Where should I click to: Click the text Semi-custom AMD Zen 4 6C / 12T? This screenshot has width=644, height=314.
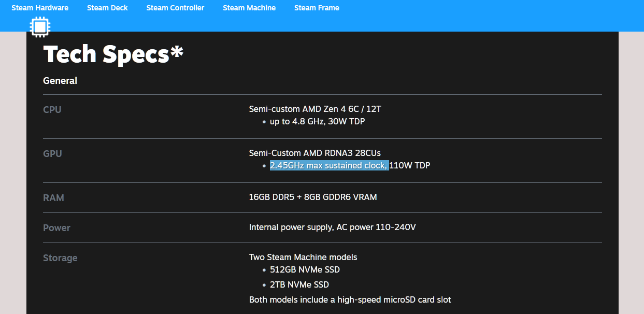coord(315,109)
